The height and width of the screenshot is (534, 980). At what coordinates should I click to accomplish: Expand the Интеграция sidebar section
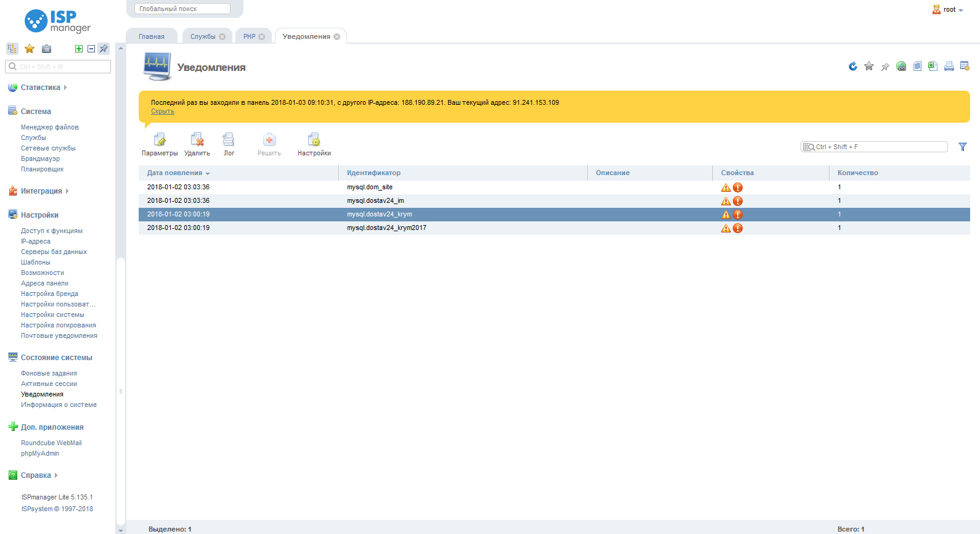point(41,191)
